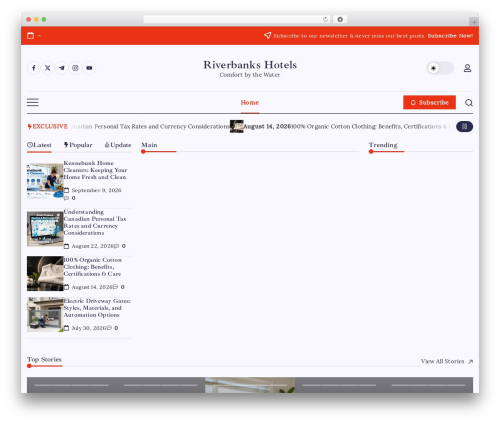Open View All Stories link
Image resolution: width=500 pixels, height=423 pixels.
(x=447, y=361)
